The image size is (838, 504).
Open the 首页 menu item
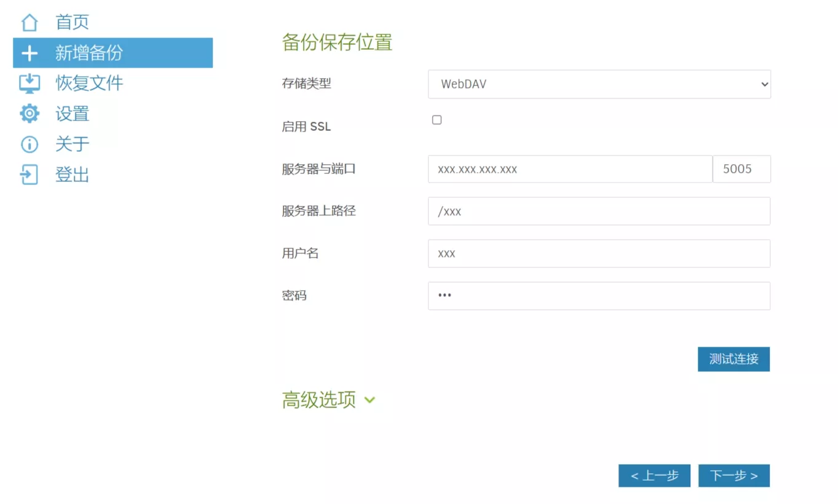click(x=72, y=23)
